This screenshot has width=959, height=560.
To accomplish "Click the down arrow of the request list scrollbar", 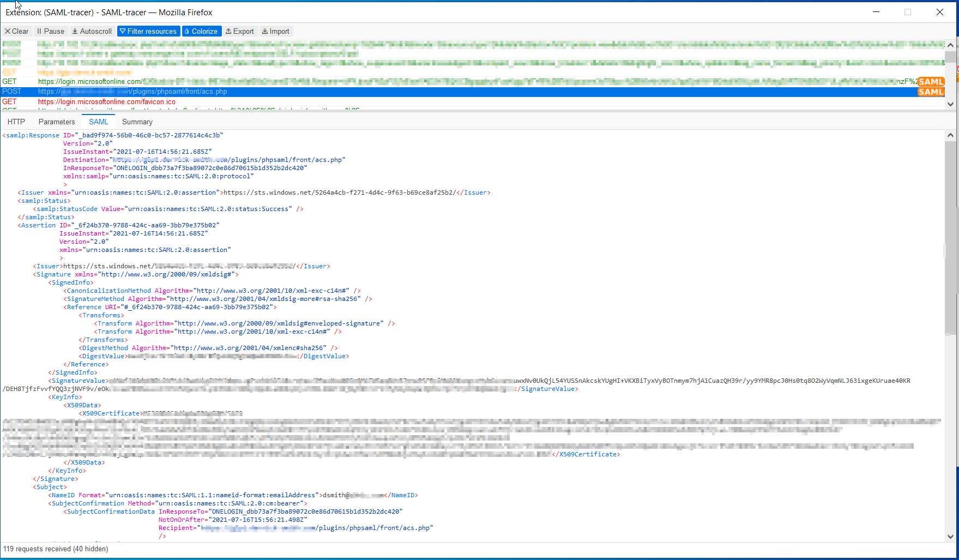I will pyautogui.click(x=951, y=104).
